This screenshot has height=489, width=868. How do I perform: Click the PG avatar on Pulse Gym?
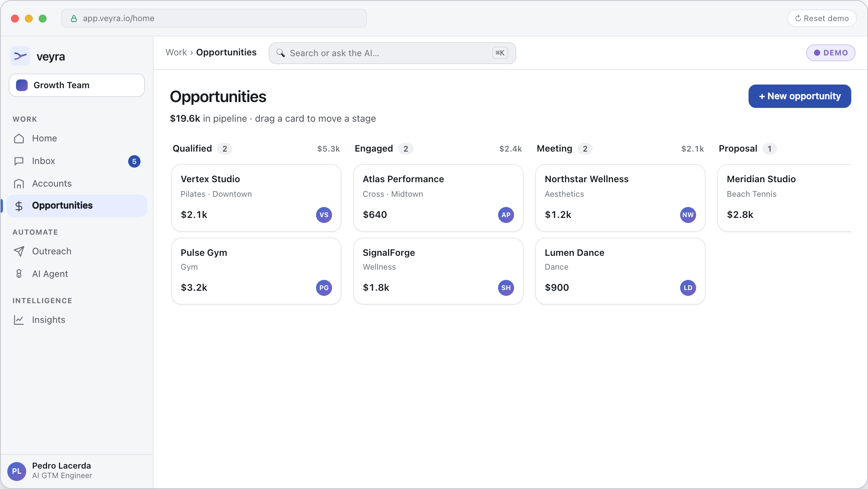click(324, 288)
